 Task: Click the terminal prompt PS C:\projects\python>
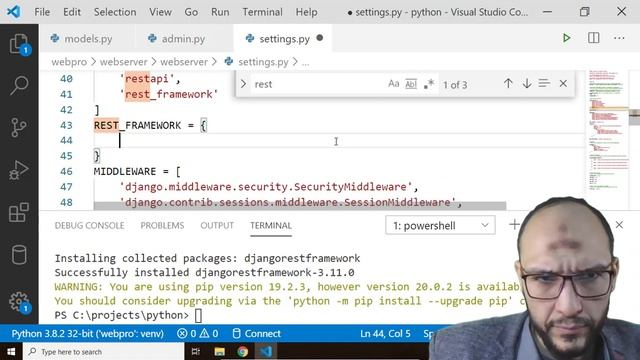pos(122,315)
